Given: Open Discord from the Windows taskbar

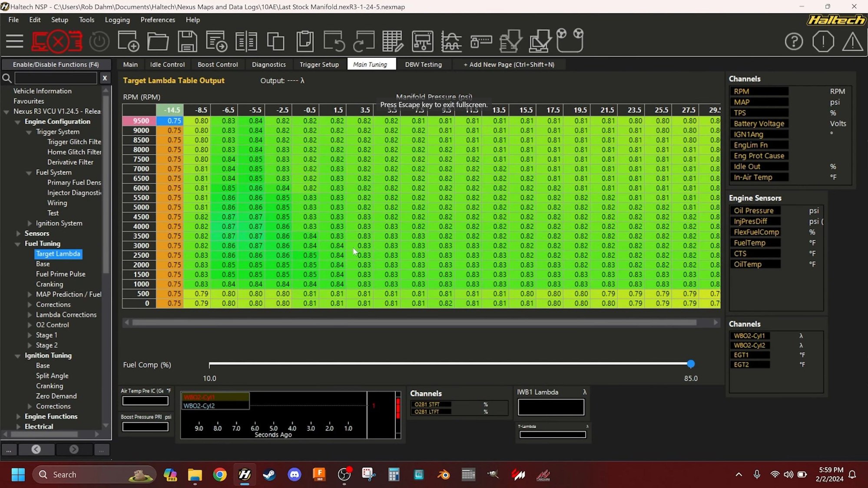Looking at the screenshot, I should click(294, 475).
